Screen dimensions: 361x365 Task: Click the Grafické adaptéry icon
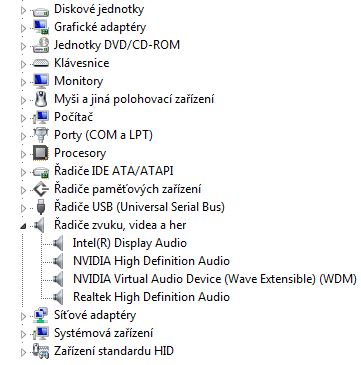coord(41,27)
